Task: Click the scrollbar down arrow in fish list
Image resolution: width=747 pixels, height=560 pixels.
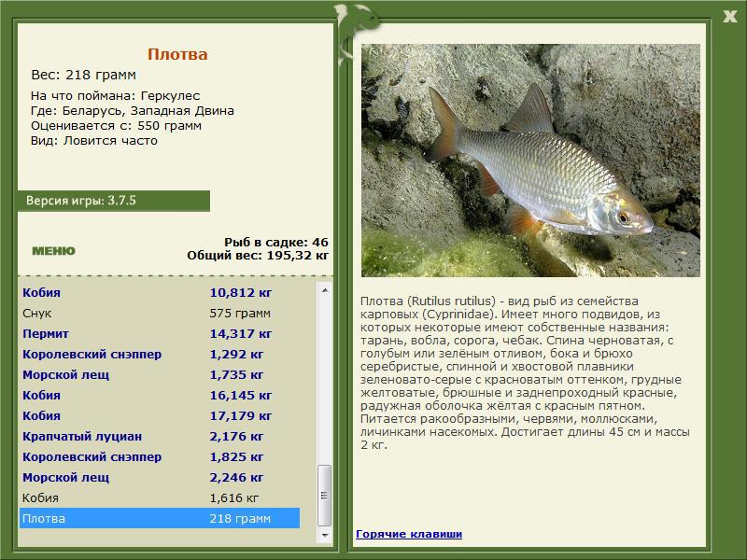Action: 325,535
